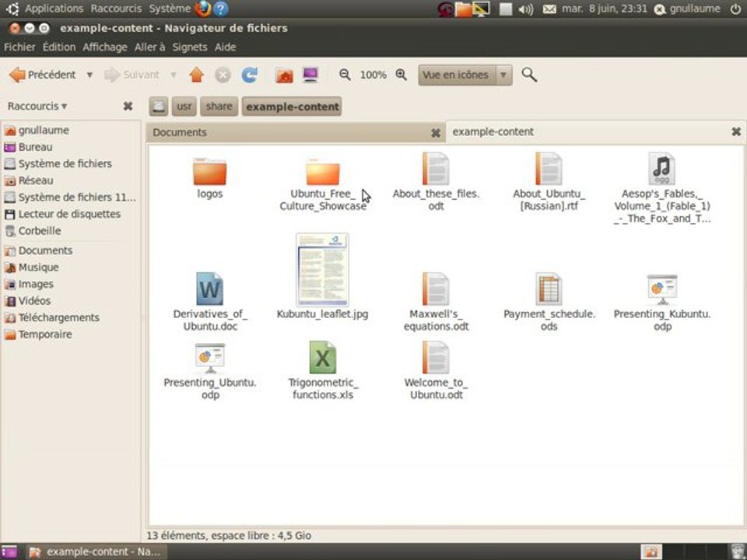Click the root filesystem path bar button
Viewport: 747px width, 560px height.
click(x=159, y=107)
